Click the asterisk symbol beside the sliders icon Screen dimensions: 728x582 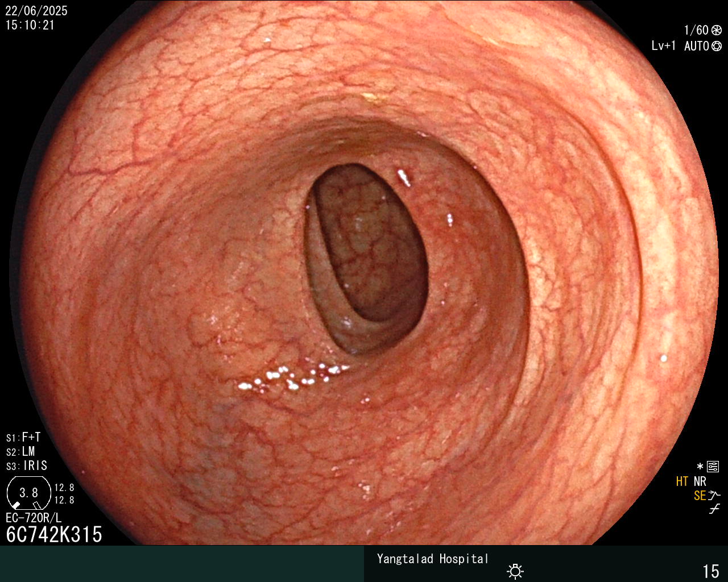click(700, 467)
